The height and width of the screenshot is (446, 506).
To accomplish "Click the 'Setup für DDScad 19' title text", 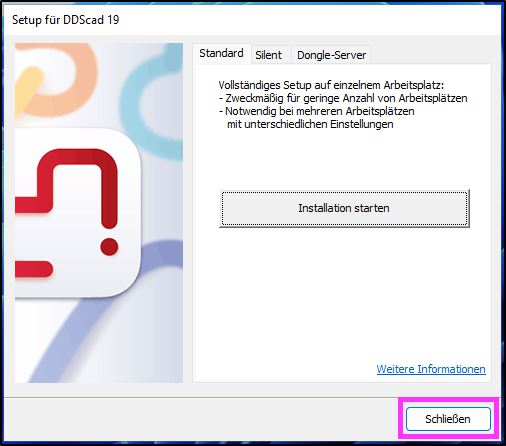I will [x=66, y=20].
